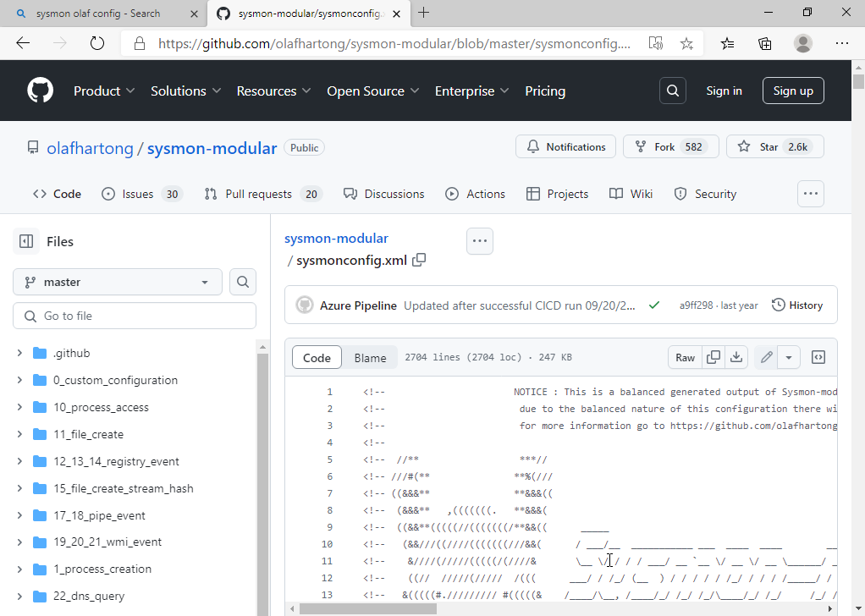Close the sysmon olaf config Search tab
This screenshot has width=865, height=616.
194,14
